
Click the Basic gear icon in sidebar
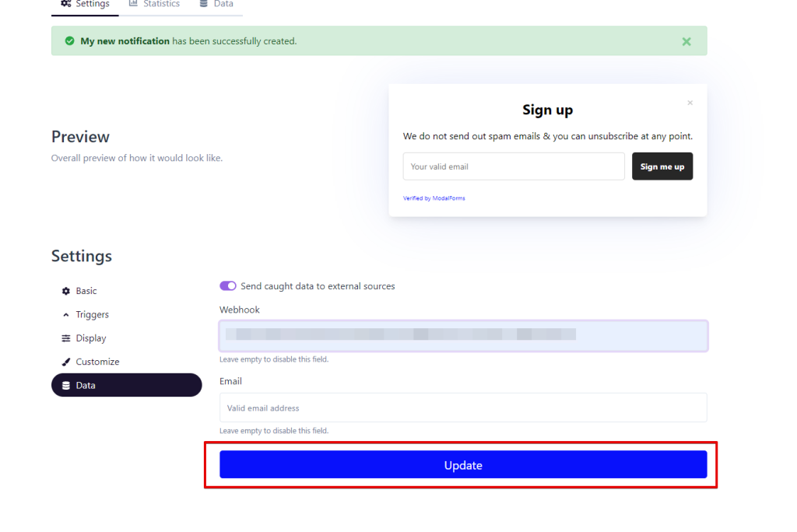pyautogui.click(x=66, y=291)
